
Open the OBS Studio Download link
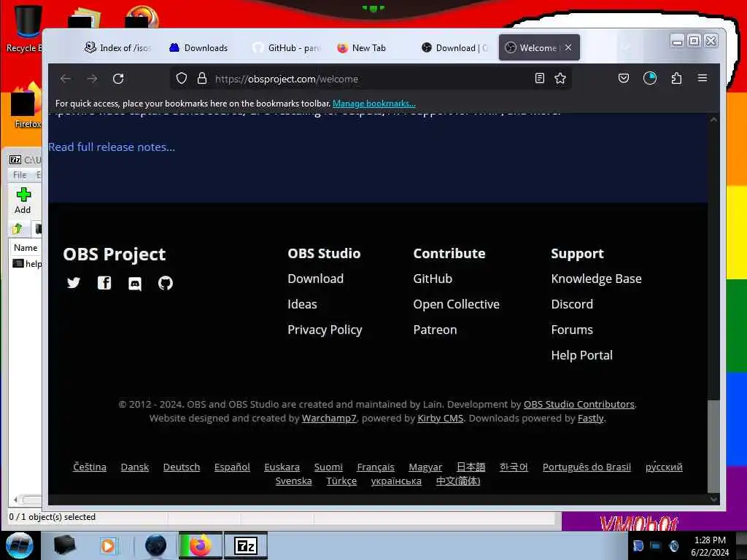tap(315, 279)
